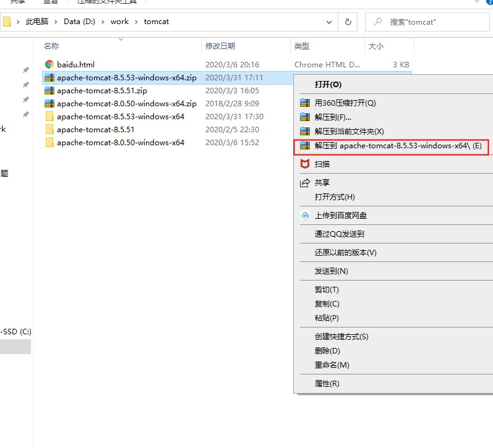This screenshot has height=448, width=493.
Task: Sort by the 修改日期 column header
Action: pos(220,46)
